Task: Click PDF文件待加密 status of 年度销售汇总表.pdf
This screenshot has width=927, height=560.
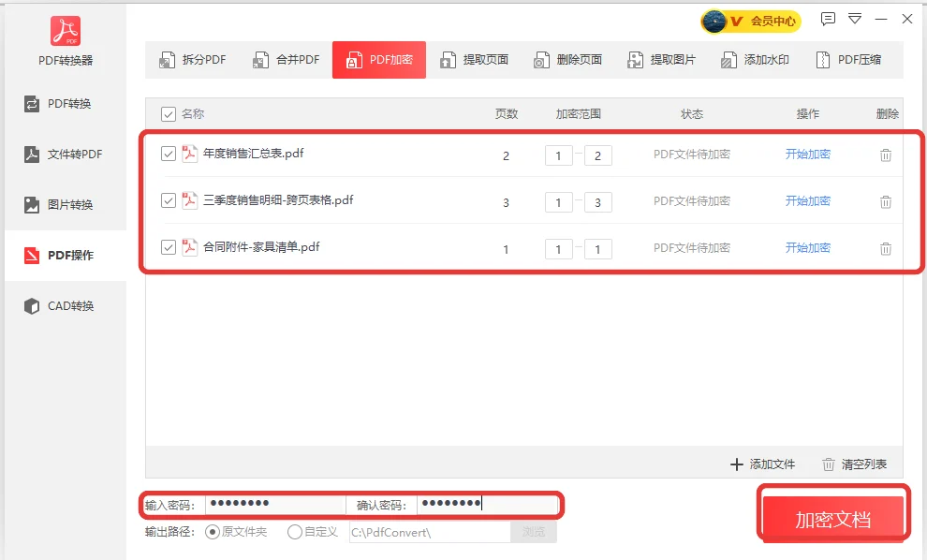Action: pyautogui.click(x=692, y=155)
